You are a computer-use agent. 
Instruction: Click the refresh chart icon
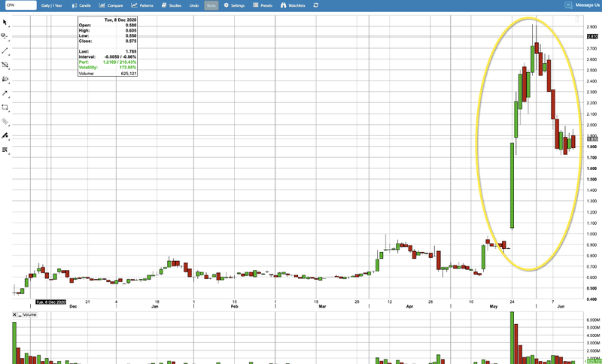(315, 5)
